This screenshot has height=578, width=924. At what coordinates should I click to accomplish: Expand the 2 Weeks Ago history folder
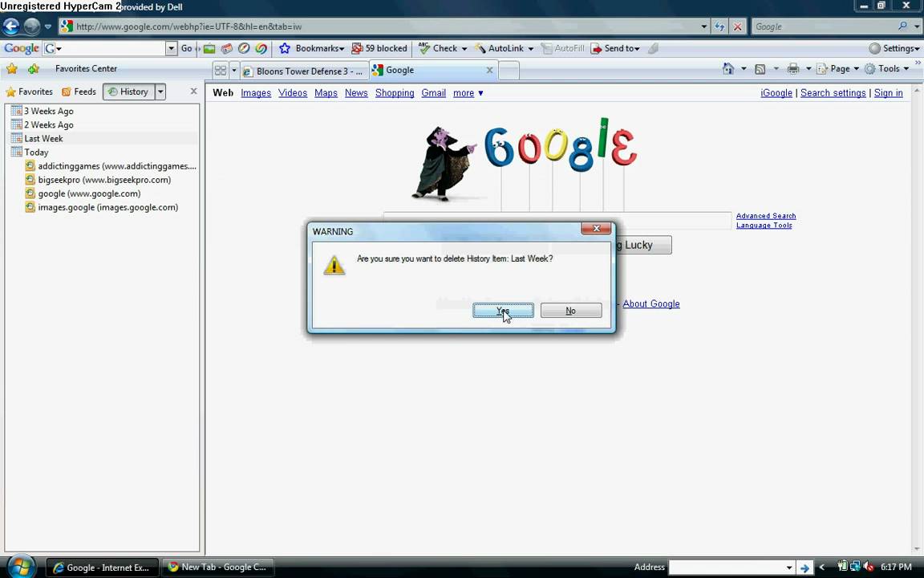pos(43,124)
